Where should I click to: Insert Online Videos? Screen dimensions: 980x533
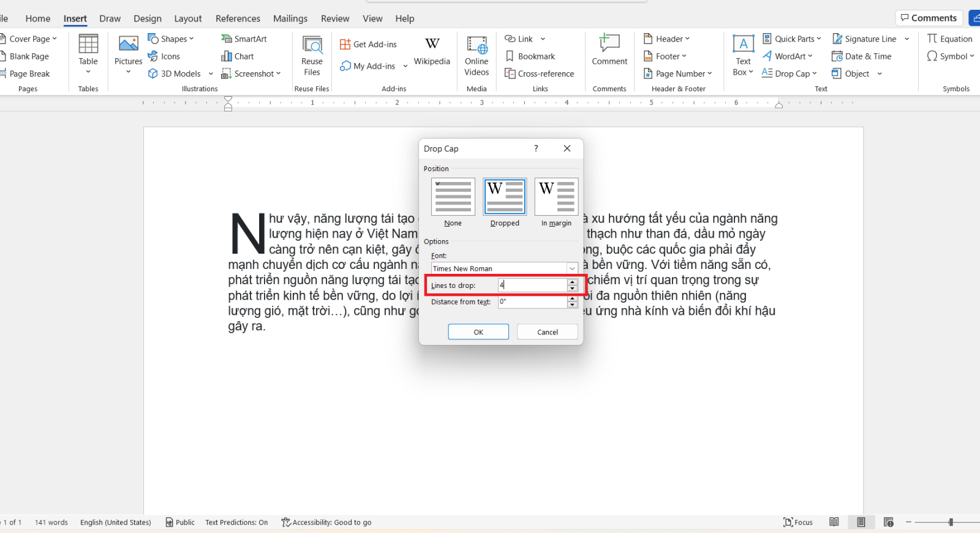click(x=477, y=55)
